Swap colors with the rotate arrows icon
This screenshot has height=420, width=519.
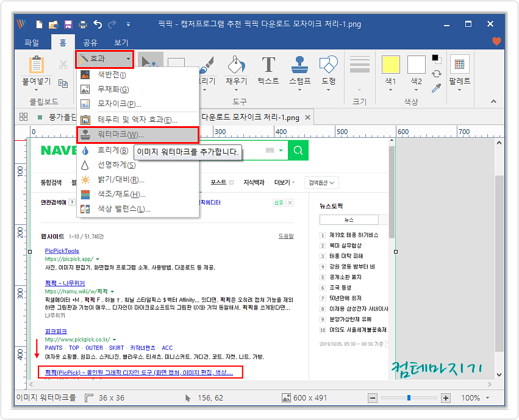[437, 74]
